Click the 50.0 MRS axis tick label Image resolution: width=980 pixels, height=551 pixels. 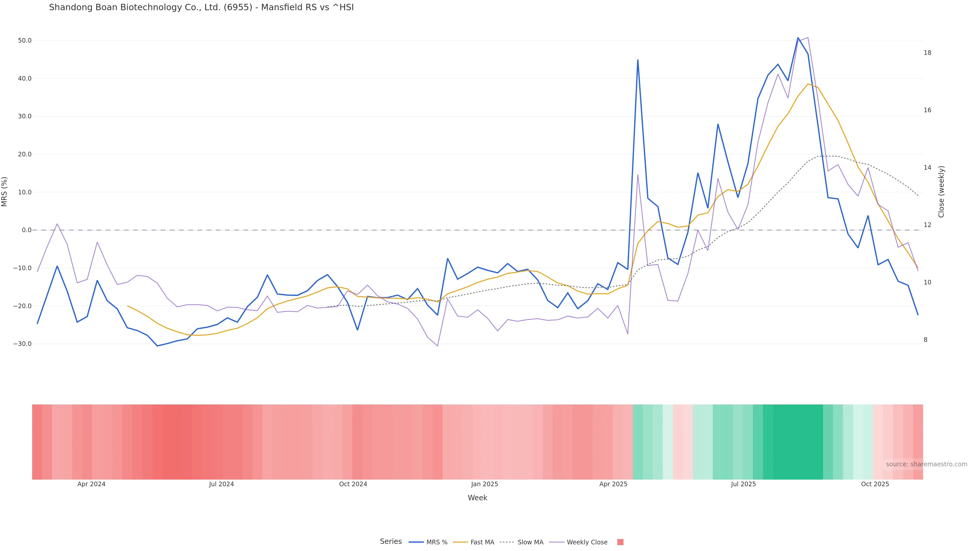coord(25,41)
